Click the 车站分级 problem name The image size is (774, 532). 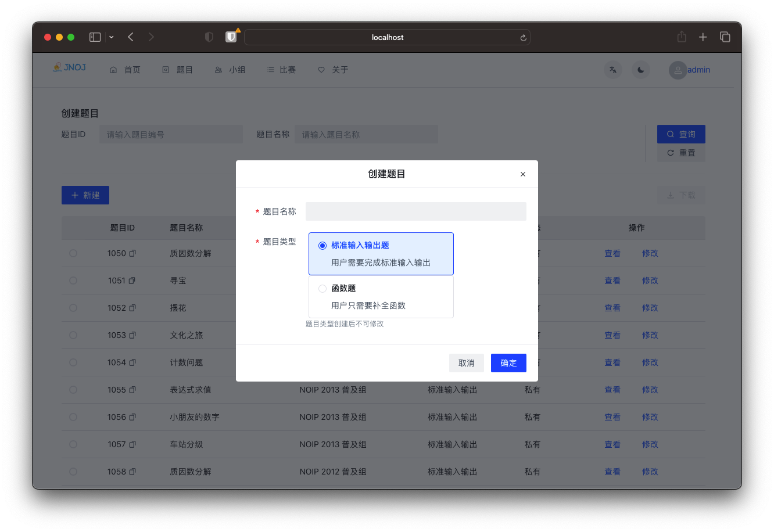click(187, 444)
